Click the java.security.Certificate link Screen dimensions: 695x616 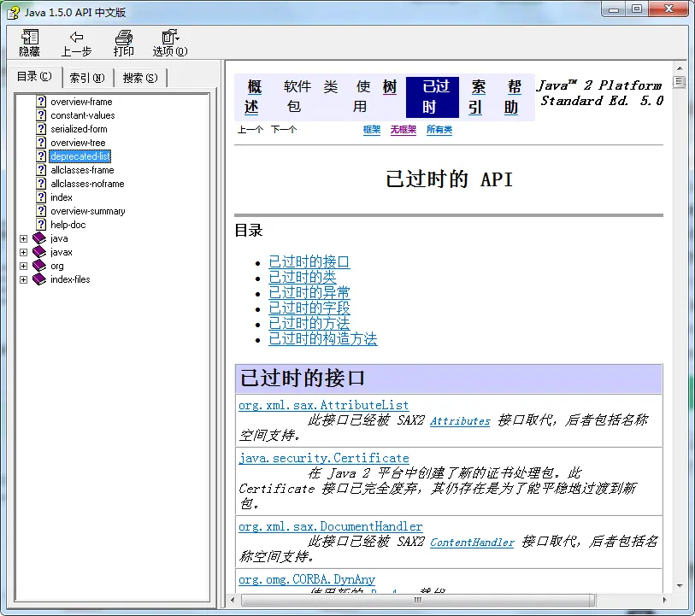pos(323,458)
